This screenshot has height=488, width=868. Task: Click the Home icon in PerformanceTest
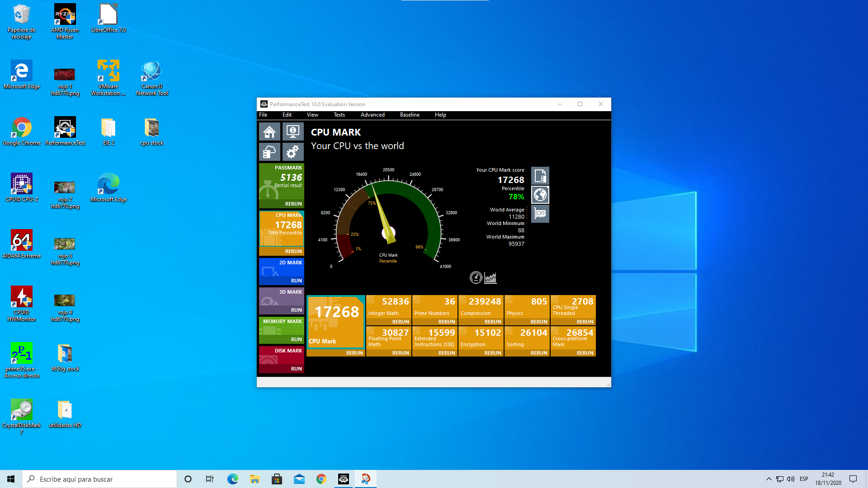click(269, 132)
